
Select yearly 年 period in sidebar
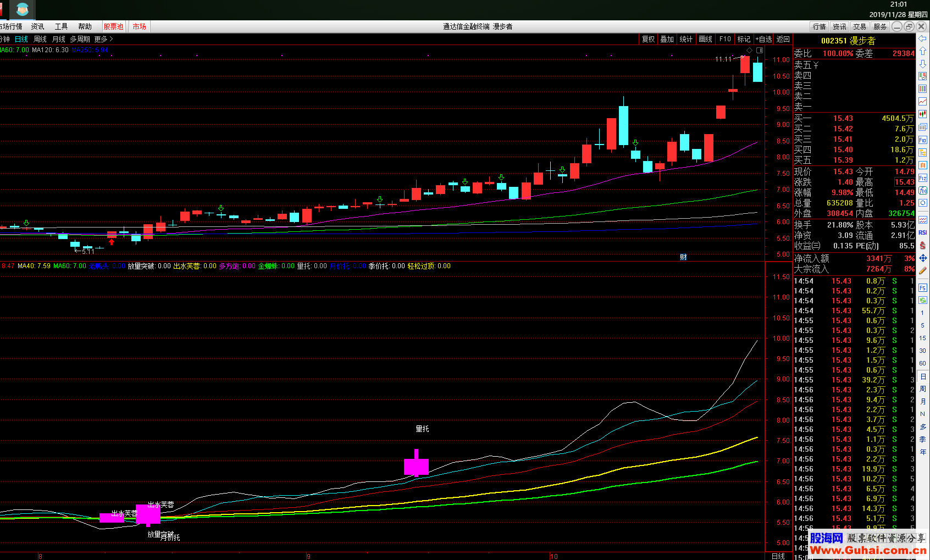[x=922, y=452]
